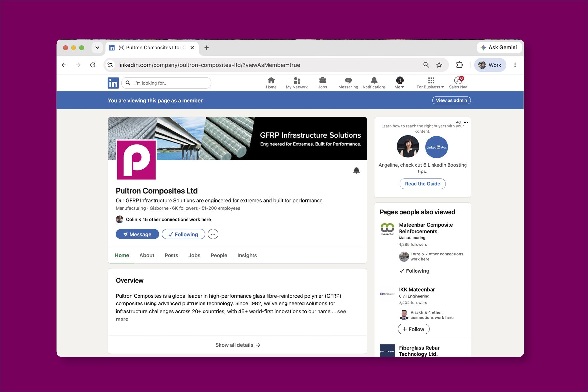Click the browser back arrow
Screen dimensions: 588x392
pyautogui.click(x=64, y=65)
